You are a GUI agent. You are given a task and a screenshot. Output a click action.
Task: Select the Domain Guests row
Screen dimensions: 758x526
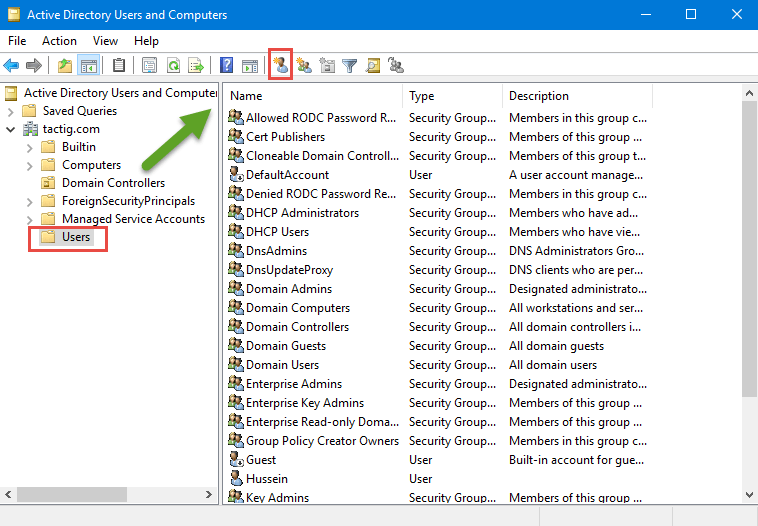[437, 346]
